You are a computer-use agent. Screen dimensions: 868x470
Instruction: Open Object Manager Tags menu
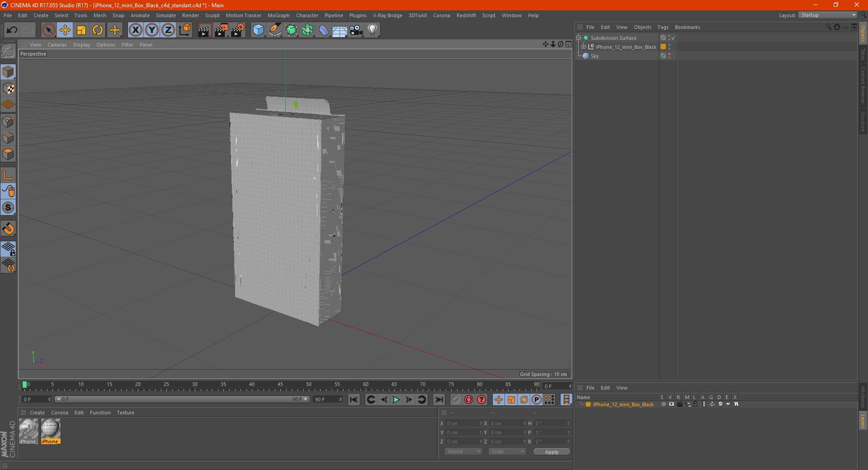point(663,27)
